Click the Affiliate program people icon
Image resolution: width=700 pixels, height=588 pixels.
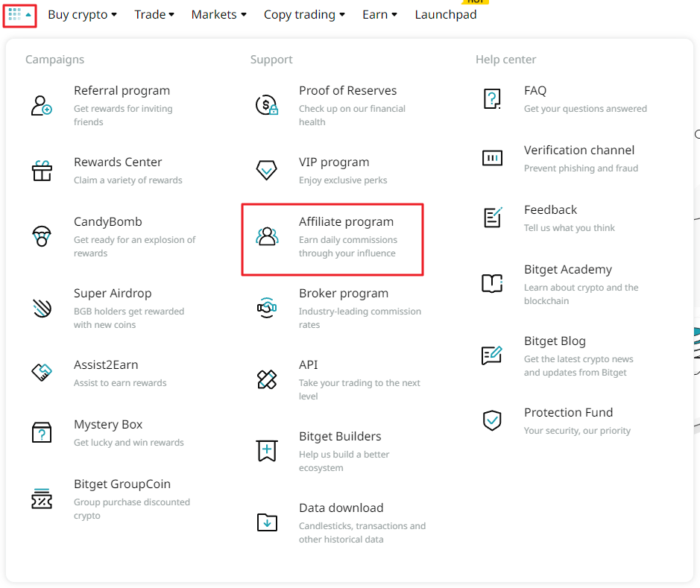point(267,236)
